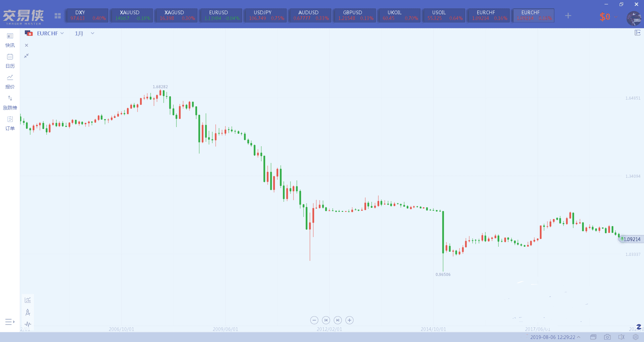Open the 报价 quotes panel
Screen dimensions: 644x342
point(10,81)
